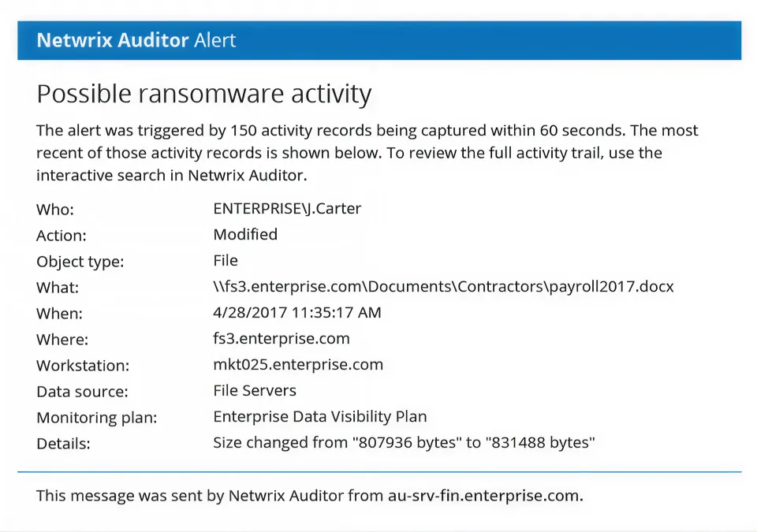
Task: Select the mkt025.enterprise.com workstation name
Action: click(x=298, y=365)
